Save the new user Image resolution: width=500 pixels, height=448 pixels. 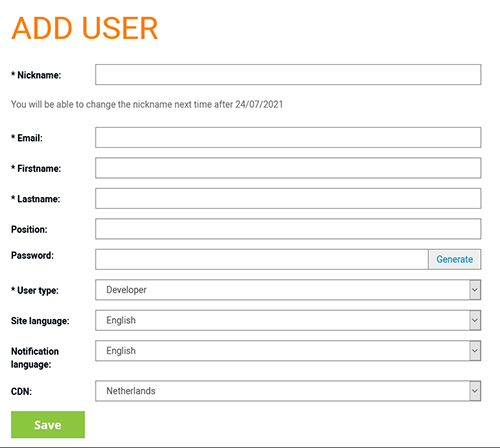(x=48, y=425)
